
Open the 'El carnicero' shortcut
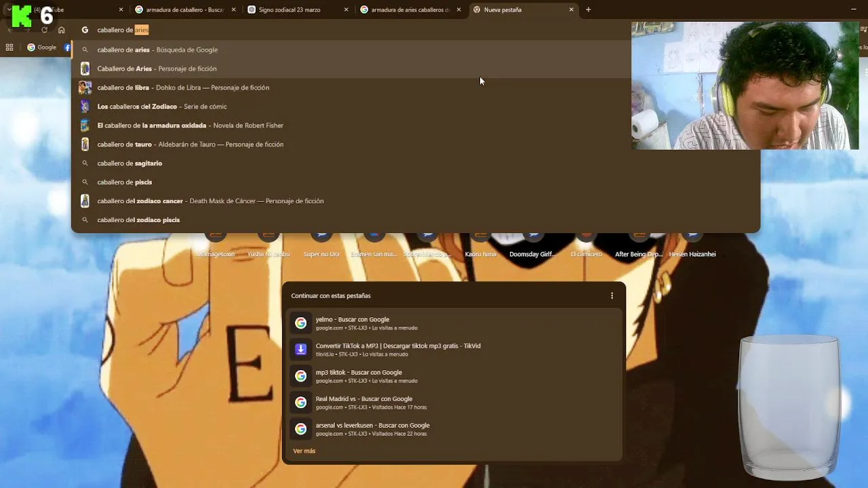click(586, 245)
